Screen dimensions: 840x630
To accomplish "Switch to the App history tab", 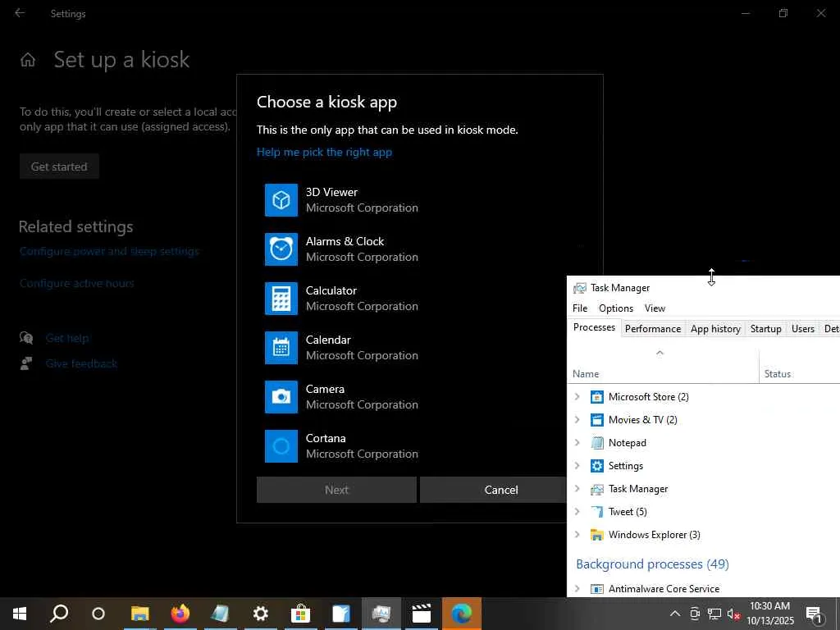I will (715, 329).
